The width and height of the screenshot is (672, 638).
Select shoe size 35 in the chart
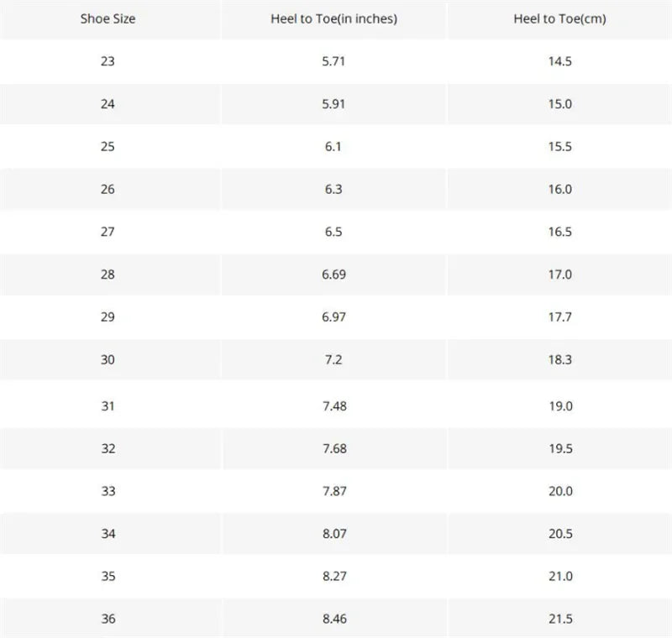click(108, 577)
